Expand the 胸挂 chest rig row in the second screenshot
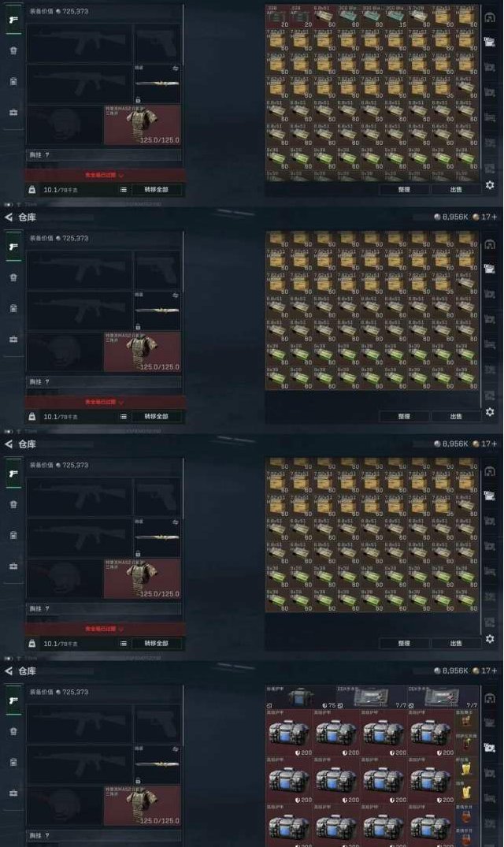This screenshot has width=504, height=847. [105, 382]
